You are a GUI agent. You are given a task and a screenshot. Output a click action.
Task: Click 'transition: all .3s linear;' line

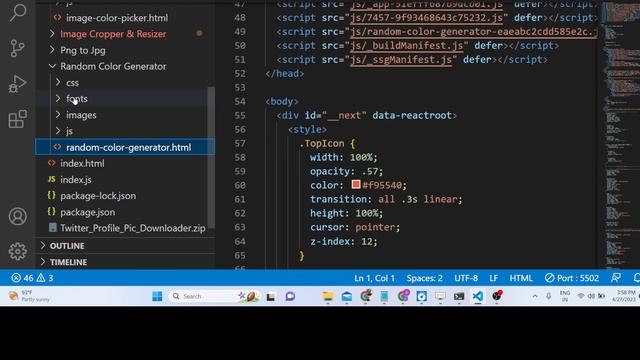386,199
